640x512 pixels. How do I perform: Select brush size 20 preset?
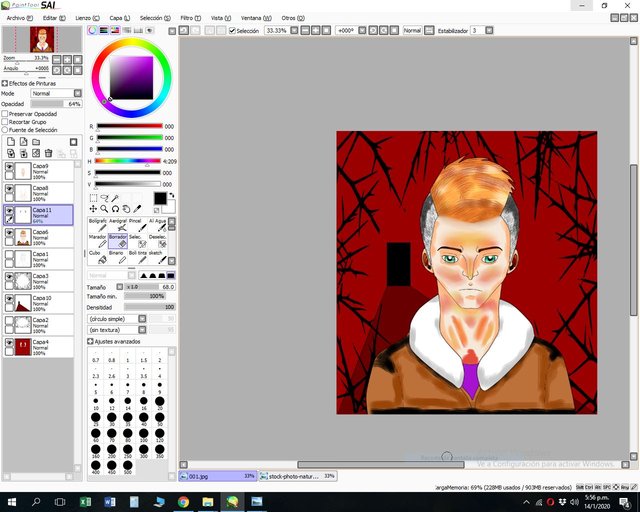[160, 403]
